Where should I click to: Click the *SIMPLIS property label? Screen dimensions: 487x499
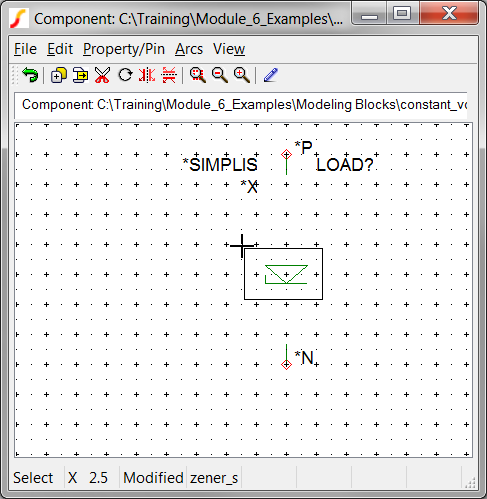[x=220, y=165]
